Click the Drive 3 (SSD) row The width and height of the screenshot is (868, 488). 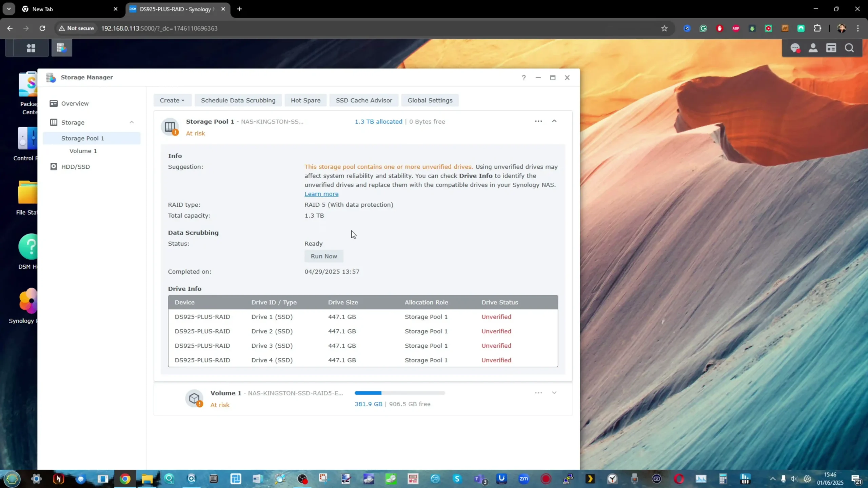(x=363, y=346)
